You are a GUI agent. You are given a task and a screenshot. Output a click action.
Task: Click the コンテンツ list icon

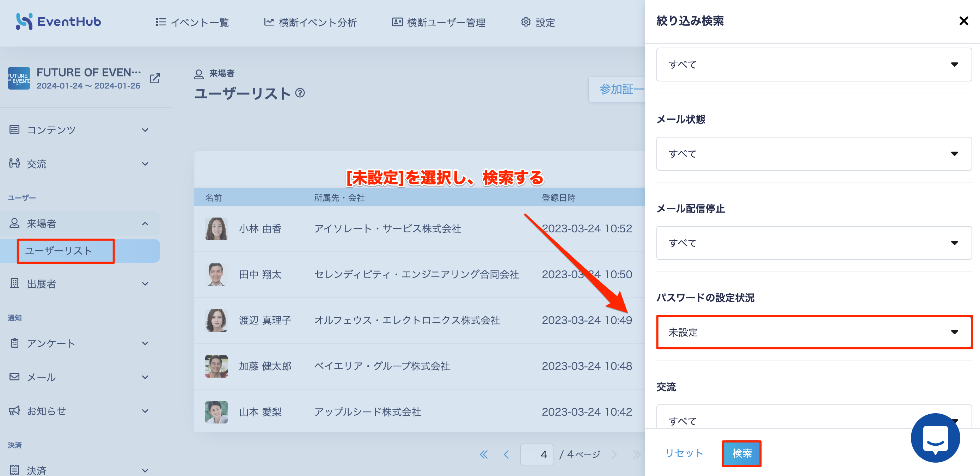click(x=14, y=130)
